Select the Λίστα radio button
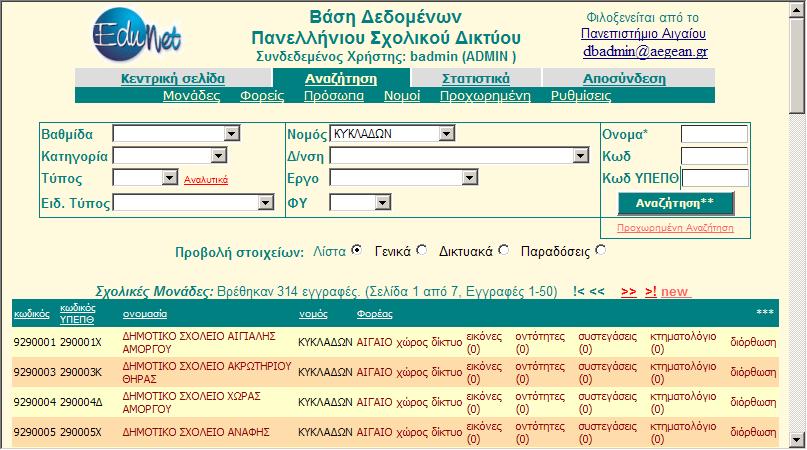Viewport: 807px width, 450px height. point(357,250)
